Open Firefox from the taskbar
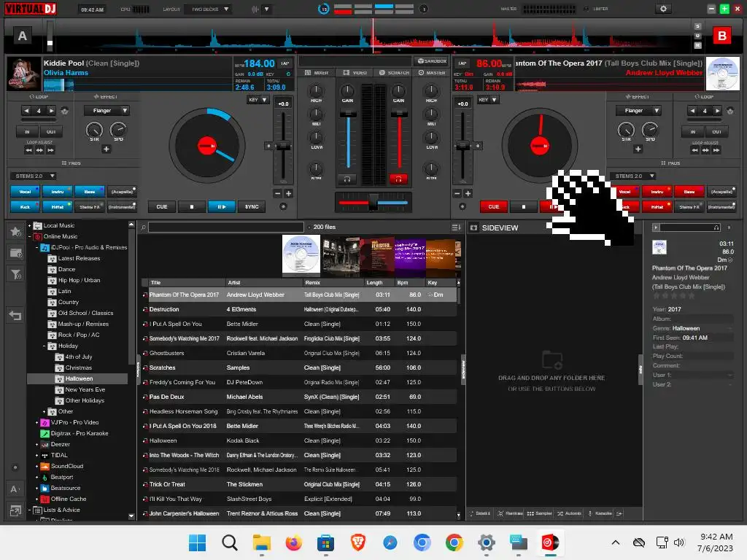This screenshot has width=747, height=560. tap(293, 542)
